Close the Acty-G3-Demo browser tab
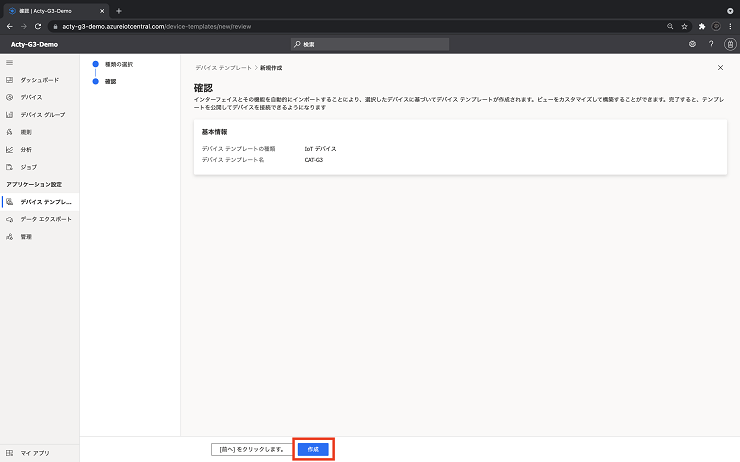Image resolution: width=740 pixels, height=462 pixels. (102, 11)
